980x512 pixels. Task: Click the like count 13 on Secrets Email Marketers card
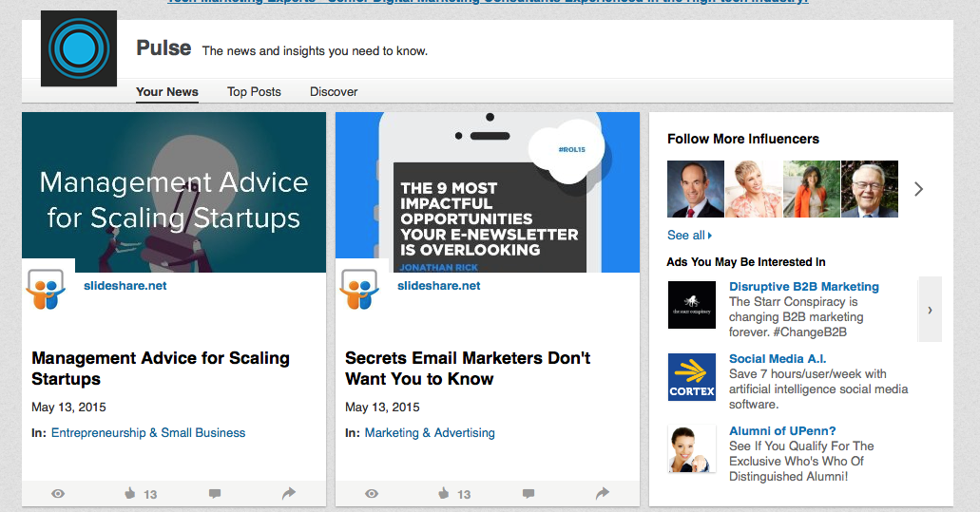coord(464,495)
